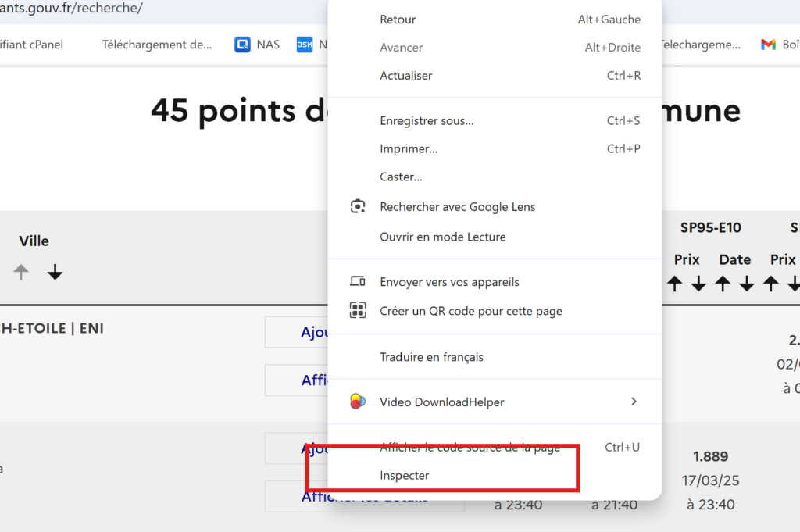Viewport: 800px width, 532px height.
Task: Open the Téléchargement de... bookmark
Action: tap(157, 45)
